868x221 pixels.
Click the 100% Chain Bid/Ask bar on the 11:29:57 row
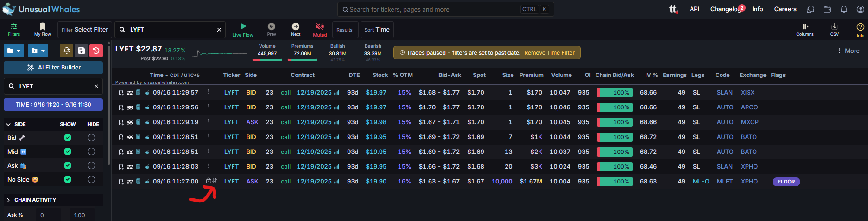(615, 93)
